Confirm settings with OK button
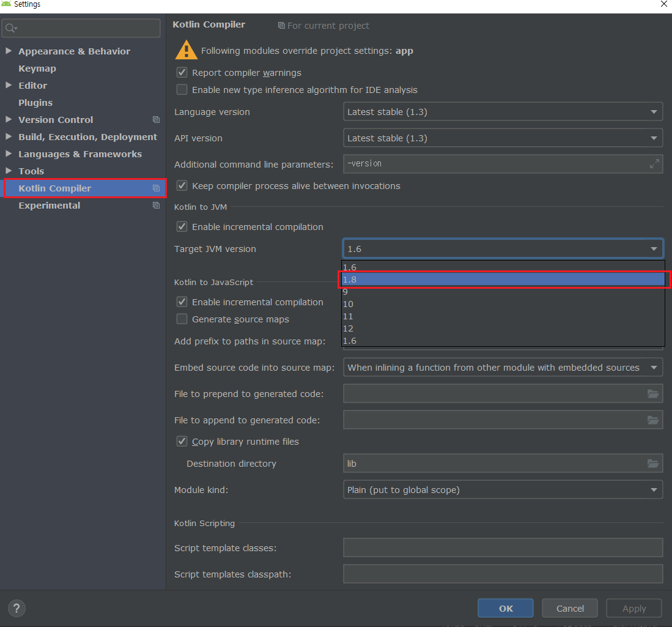The image size is (672, 627). tap(506, 608)
